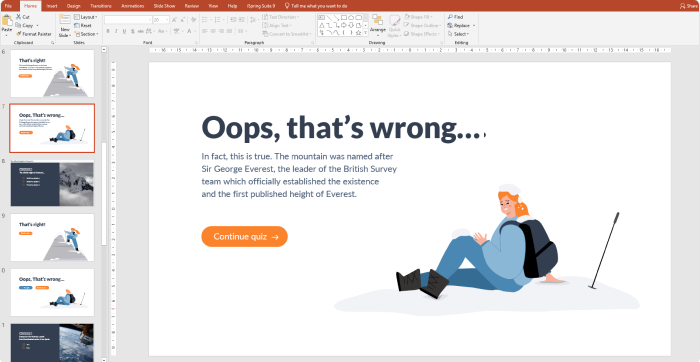Switch to the Insert tab
Screen dimensions: 700x362
[52, 6]
